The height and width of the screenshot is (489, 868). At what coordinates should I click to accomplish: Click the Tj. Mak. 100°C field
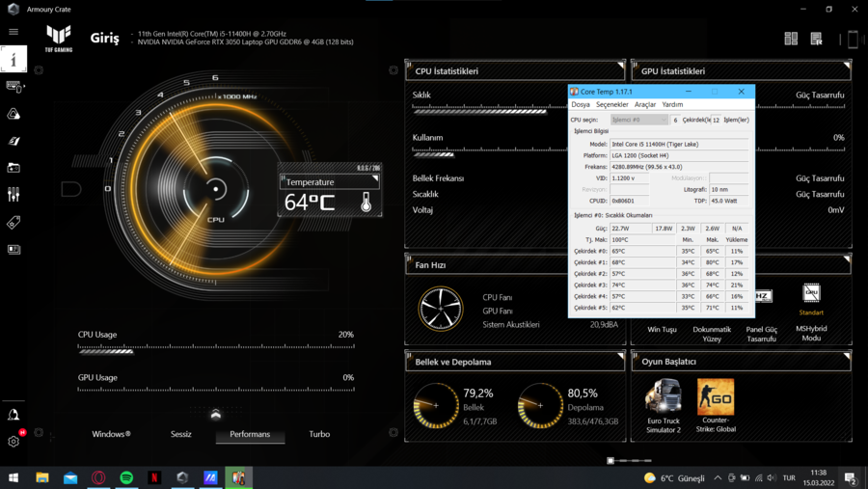(642, 240)
